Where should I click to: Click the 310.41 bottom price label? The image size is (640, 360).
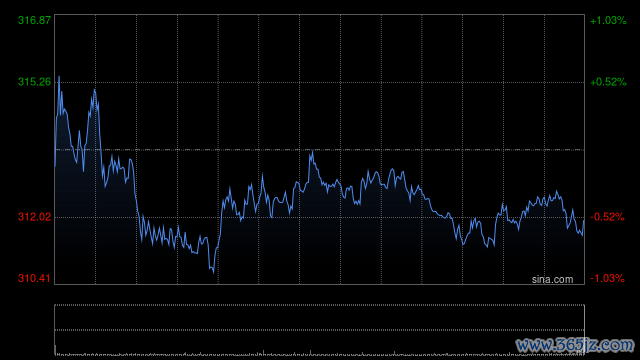pos(34,278)
